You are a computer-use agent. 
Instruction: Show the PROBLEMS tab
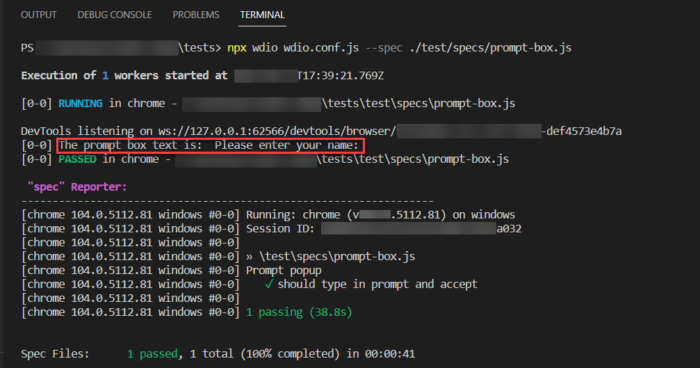pyautogui.click(x=196, y=15)
